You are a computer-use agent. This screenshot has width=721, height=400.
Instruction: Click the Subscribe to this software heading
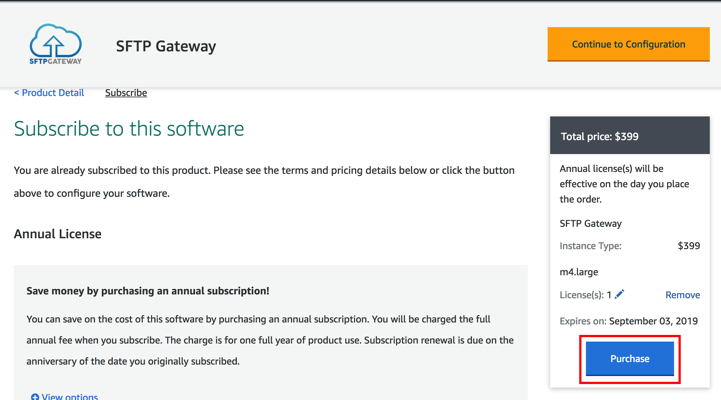pos(129,128)
